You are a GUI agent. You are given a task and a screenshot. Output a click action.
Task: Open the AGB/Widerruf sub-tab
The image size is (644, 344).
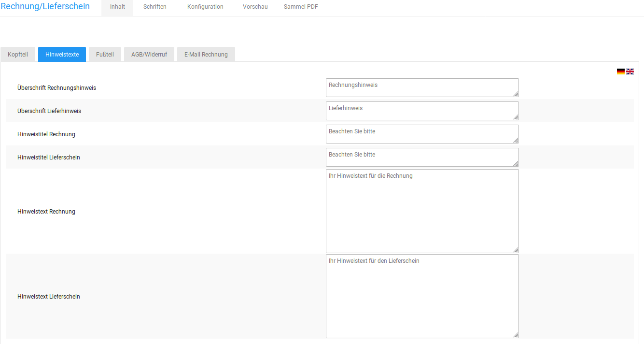pyautogui.click(x=149, y=55)
